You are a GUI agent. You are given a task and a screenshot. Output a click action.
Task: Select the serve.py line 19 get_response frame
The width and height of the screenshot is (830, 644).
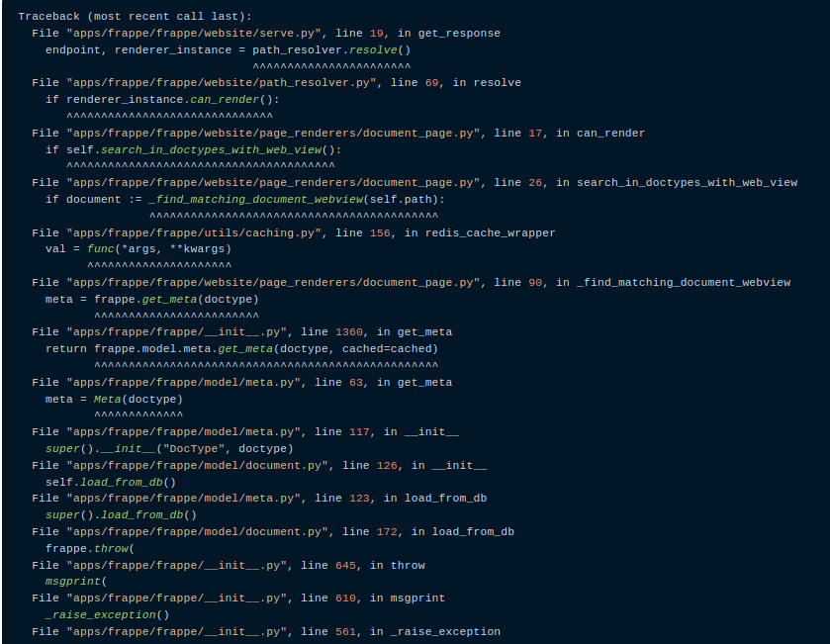click(x=266, y=34)
